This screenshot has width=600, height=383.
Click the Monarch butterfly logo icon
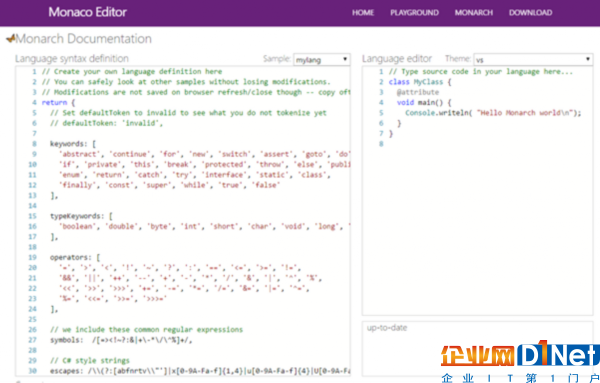coord(11,38)
